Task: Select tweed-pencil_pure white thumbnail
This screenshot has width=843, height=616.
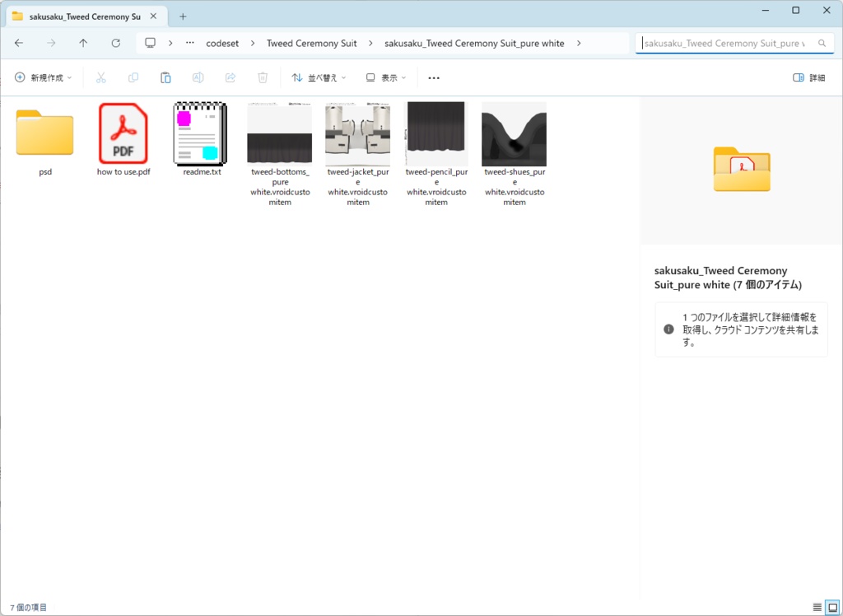Action: click(x=436, y=133)
